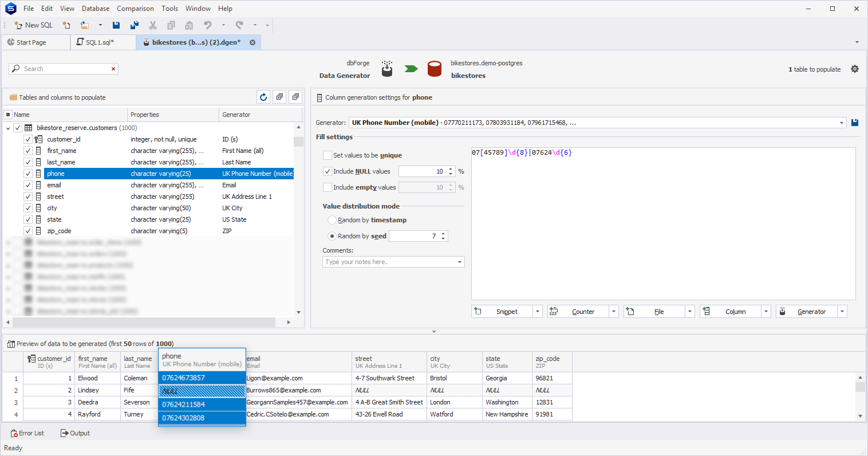Open the Database menu

click(96, 9)
